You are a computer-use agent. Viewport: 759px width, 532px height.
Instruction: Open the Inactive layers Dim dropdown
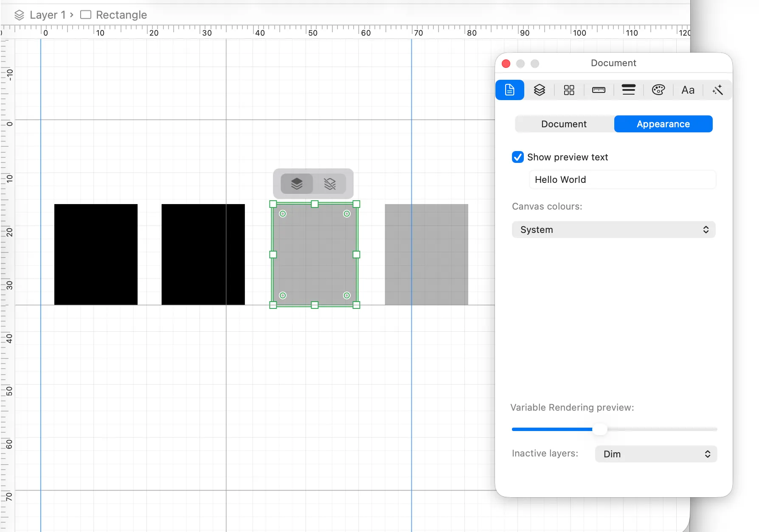point(656,454)
